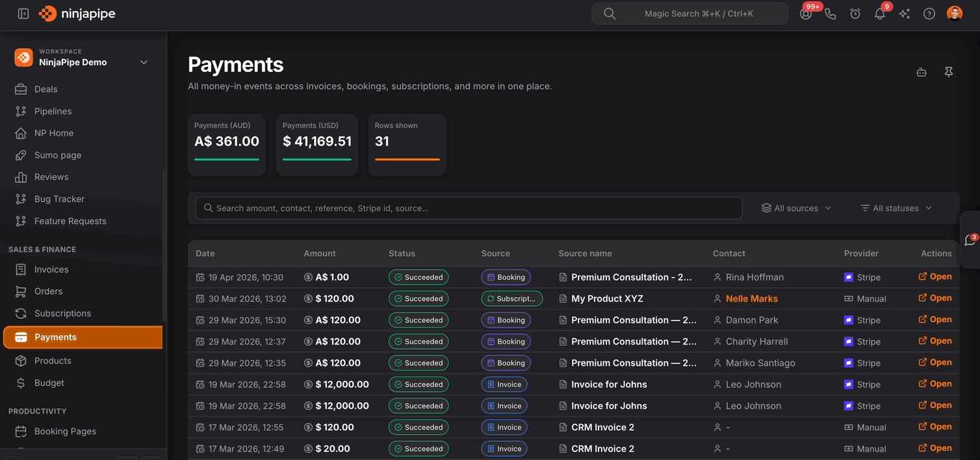Sort the table by Amount column header
Viewport: 980px width, 460px height.
[320, 253]
